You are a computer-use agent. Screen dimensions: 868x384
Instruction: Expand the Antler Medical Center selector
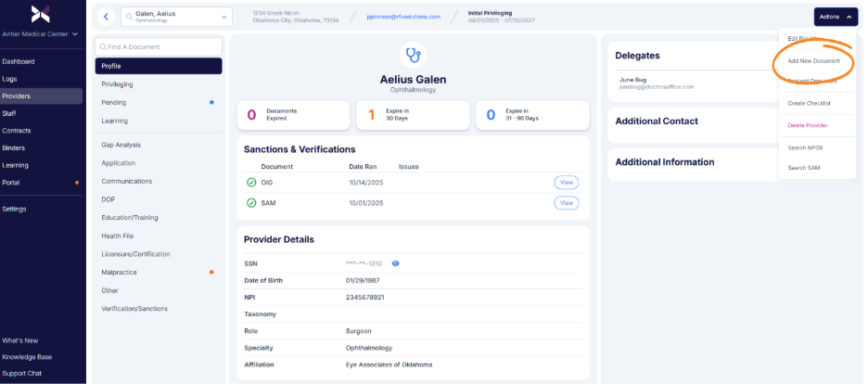point(43,35)
